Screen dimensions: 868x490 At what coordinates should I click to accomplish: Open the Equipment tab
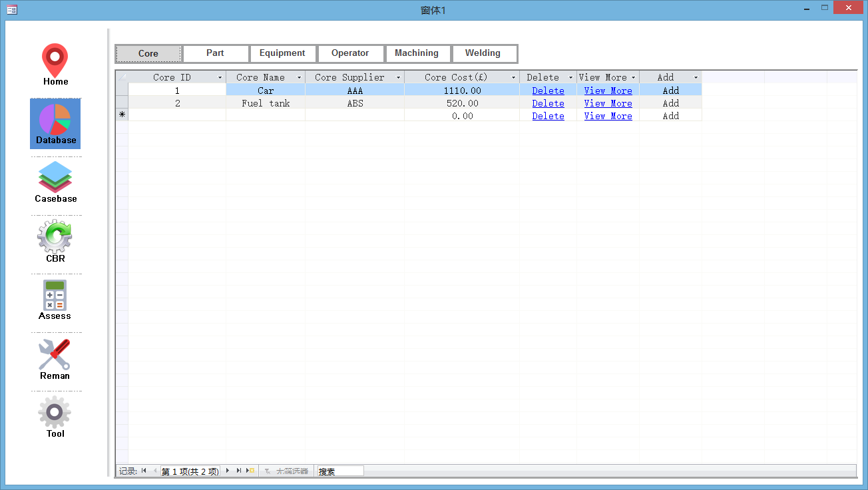pos(282,53)
